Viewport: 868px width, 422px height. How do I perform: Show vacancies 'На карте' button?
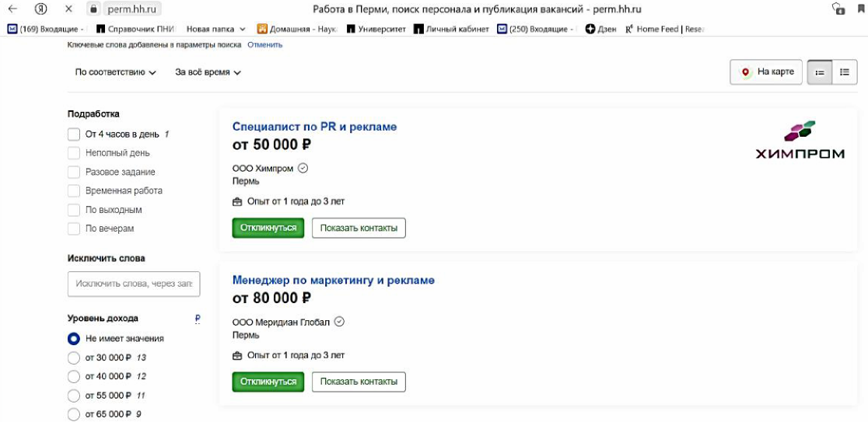pos(766,72)
